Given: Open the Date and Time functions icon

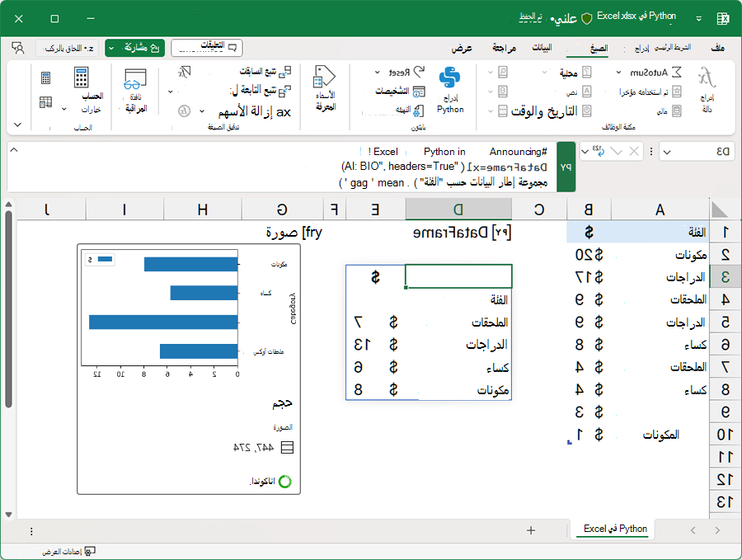Looking at the screenshot, I should pos(587,111).
